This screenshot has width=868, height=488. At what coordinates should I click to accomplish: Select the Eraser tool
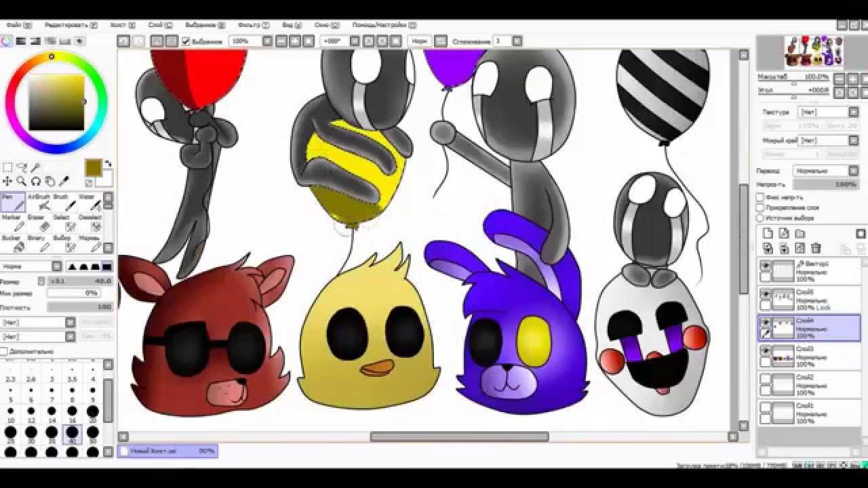point(37,223)
